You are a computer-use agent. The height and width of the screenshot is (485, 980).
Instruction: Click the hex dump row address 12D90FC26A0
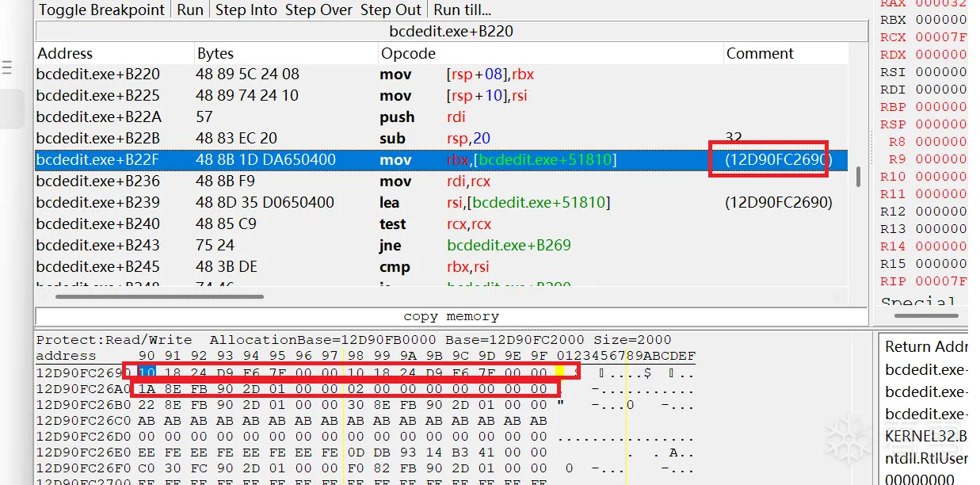[x=85, y=389]
